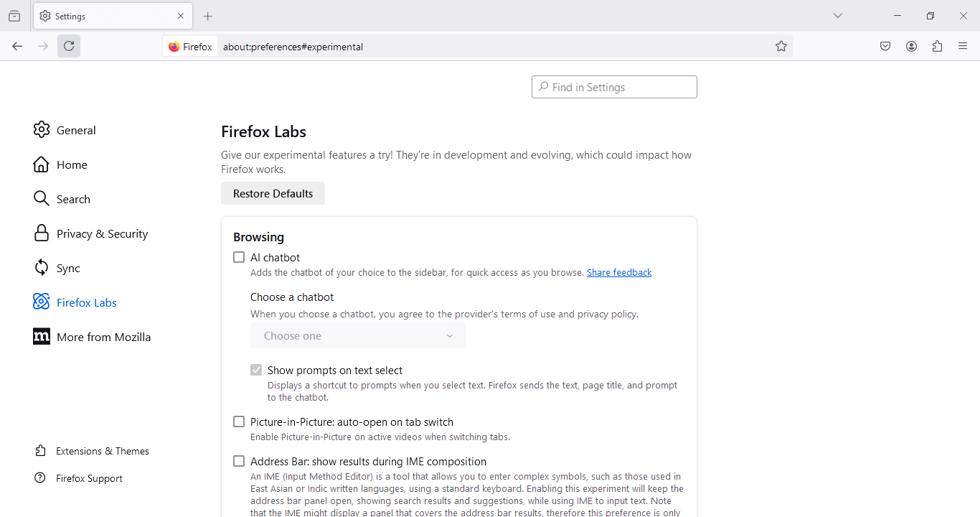Open the list all tabs dropdown
This screenshot has height=517, width=980.
pos(838,15)
